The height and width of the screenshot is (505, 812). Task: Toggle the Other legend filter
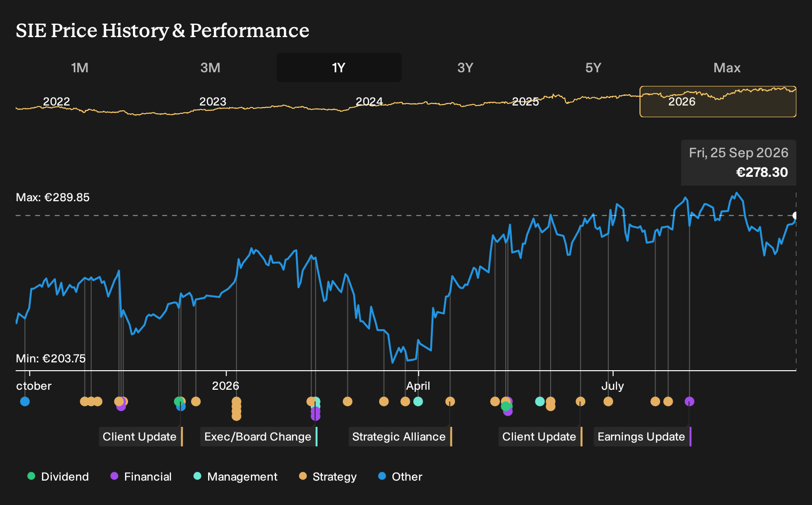coord(400,476)
